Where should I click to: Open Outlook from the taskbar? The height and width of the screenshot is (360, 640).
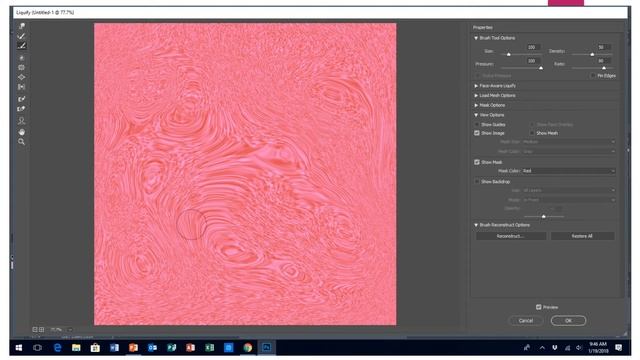click(152, 348)
